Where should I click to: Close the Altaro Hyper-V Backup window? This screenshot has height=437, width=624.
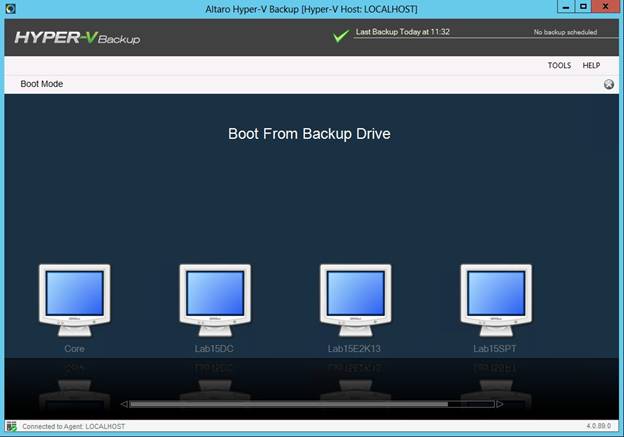point(605,7)
